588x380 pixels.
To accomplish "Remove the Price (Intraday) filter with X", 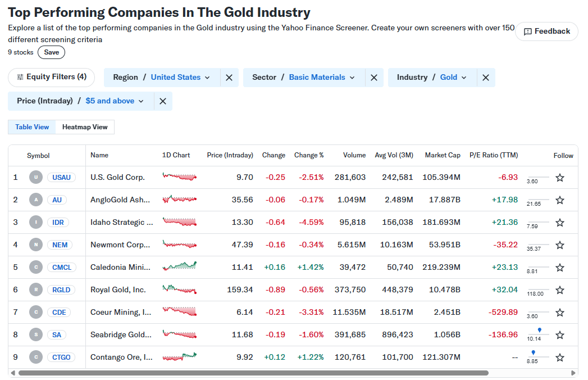I will click(163, 101).
